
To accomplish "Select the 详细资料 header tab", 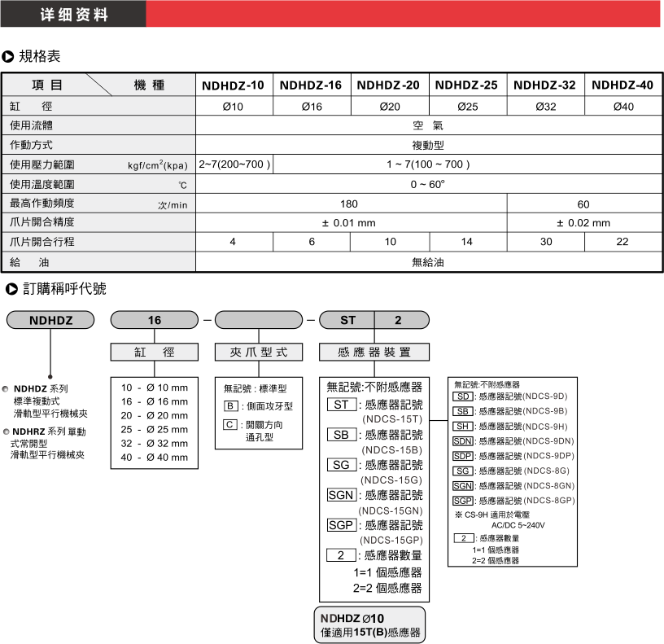I will [x=73, y=15].
